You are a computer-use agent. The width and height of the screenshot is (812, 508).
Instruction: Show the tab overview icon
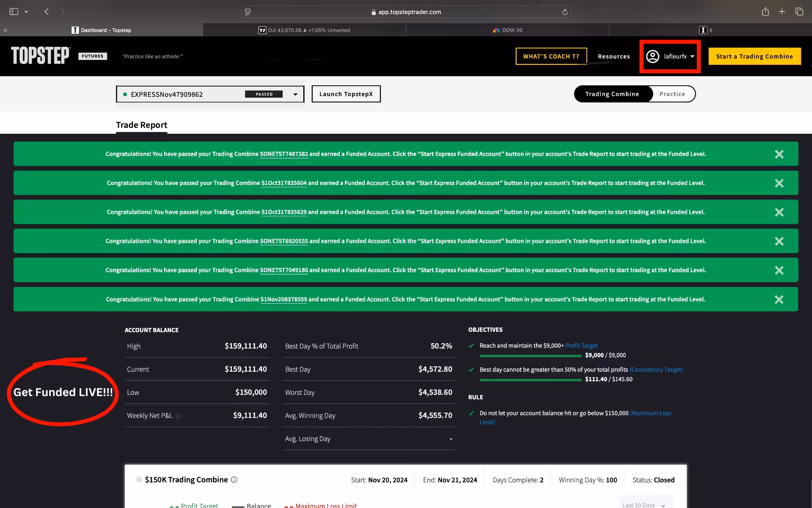click(799, 12)
